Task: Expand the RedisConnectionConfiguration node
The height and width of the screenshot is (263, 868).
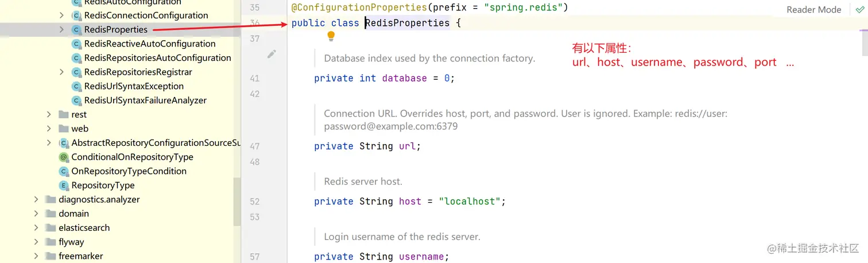Action: (62, 16)
